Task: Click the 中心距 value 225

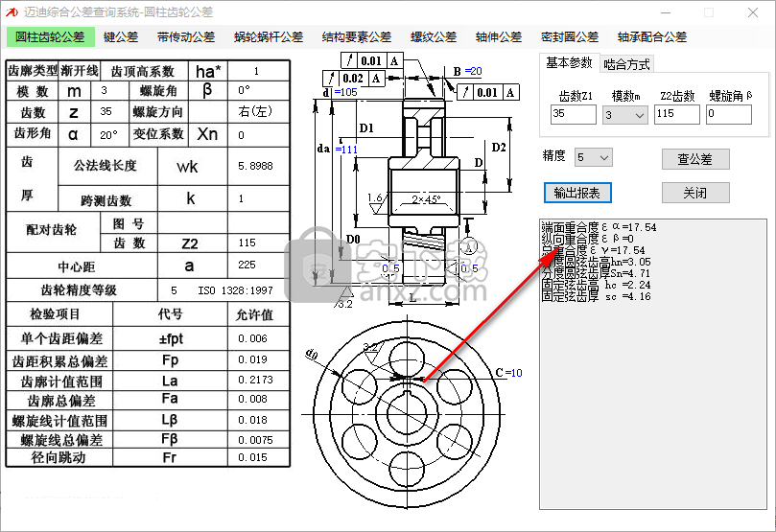Action: pos(247,265)
